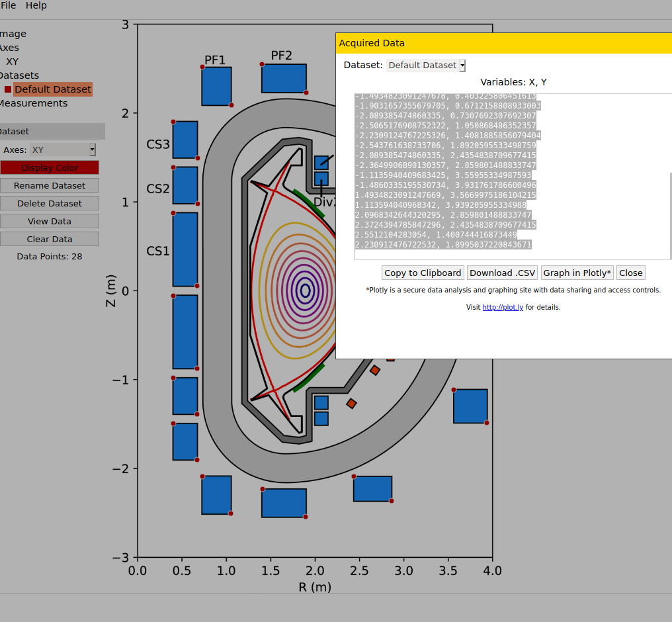Select the XY axes tree item
The width and height of the screenshot is (672, 622).
(x=12, y=62)
